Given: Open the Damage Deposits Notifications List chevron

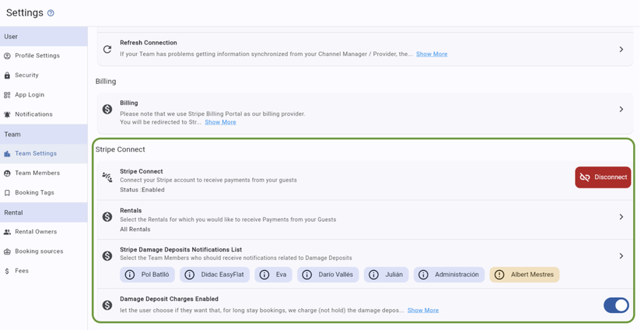Looking at the screenshot, I should point(621,256).
